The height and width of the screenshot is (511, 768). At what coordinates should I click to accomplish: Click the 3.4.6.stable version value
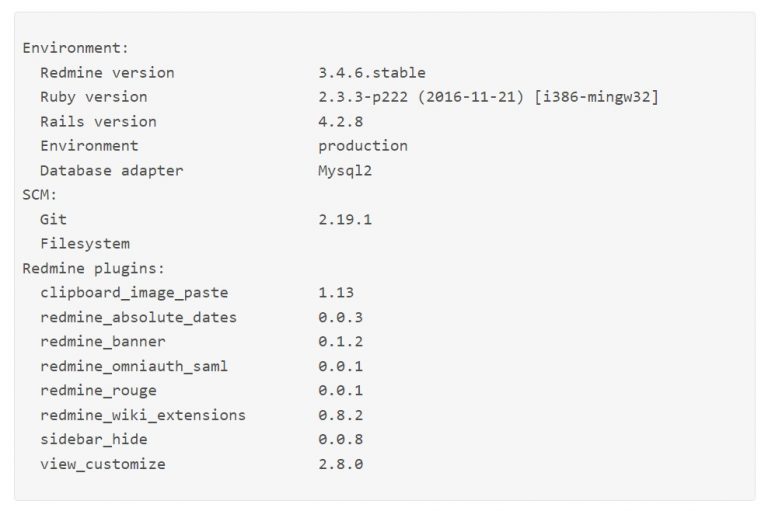[371, 73]
